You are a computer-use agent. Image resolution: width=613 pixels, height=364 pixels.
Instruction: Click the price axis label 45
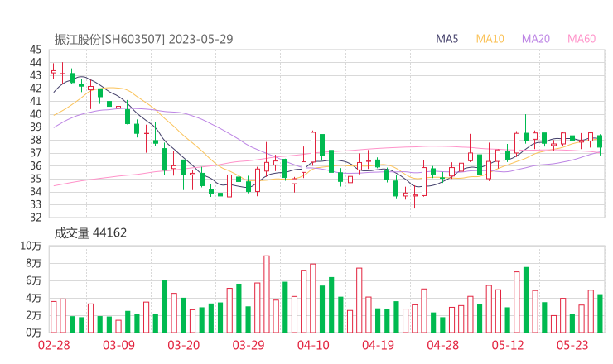[x=36, y=50]
